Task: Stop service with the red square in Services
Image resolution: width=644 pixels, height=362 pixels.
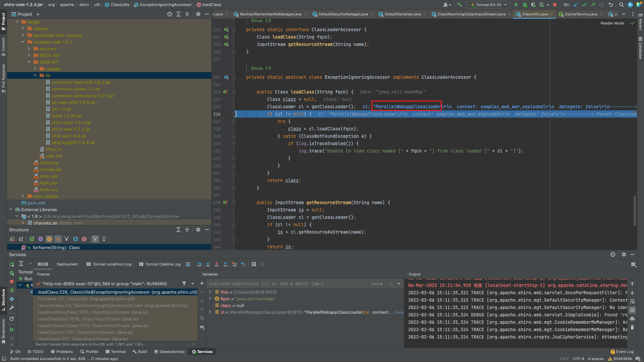Action: pos(12,282)
